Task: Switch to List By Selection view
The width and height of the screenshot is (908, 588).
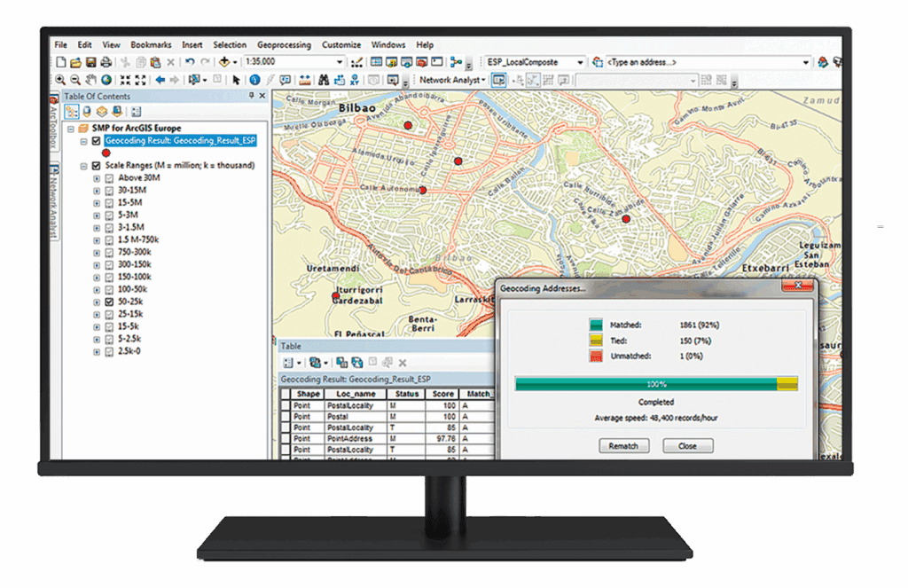Action: click(x=117, y=111)
